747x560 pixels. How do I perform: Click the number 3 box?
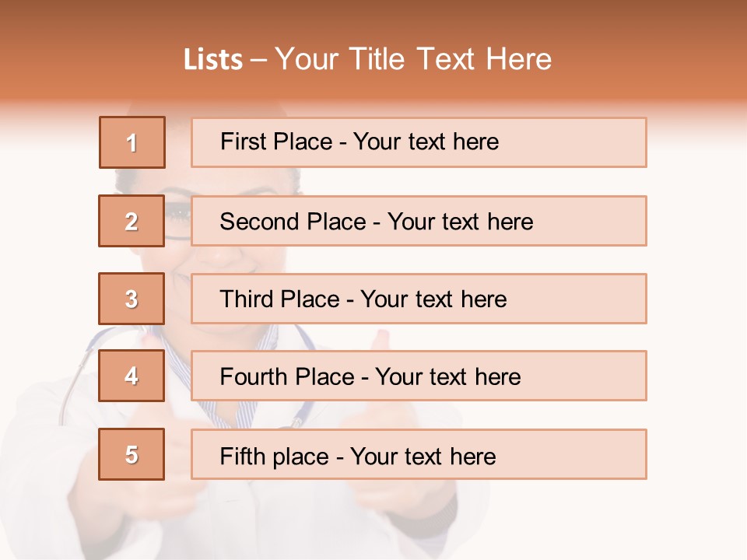tap(132, 299)
